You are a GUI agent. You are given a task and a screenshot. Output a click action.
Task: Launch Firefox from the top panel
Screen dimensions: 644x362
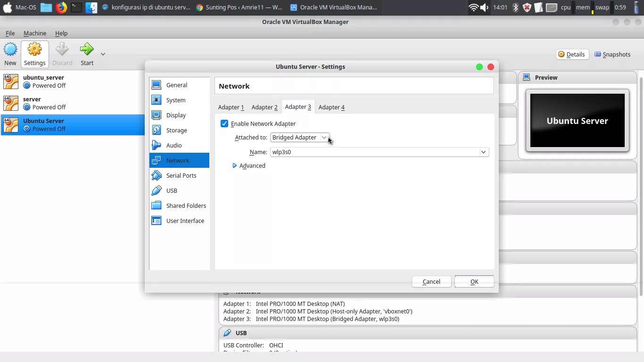point(61,7)
